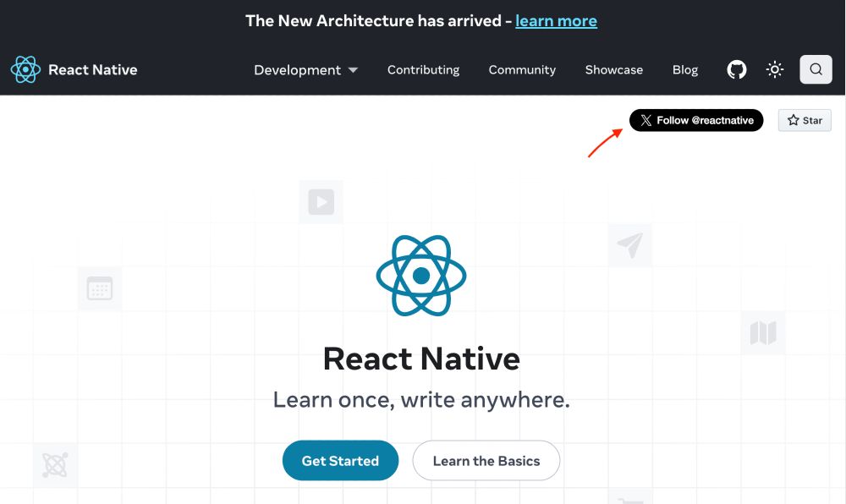Go to the Contributing page
The image size is (846, 504).
point(424,70)
